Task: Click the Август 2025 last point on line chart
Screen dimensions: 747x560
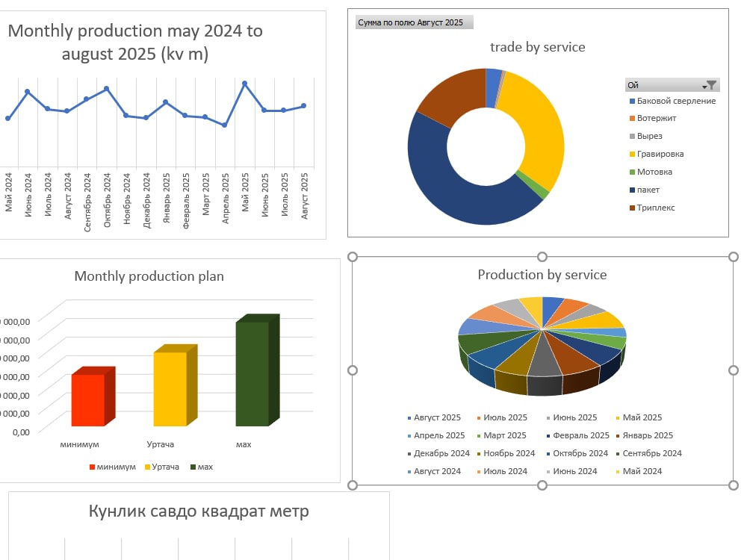Action: point(303,106)
